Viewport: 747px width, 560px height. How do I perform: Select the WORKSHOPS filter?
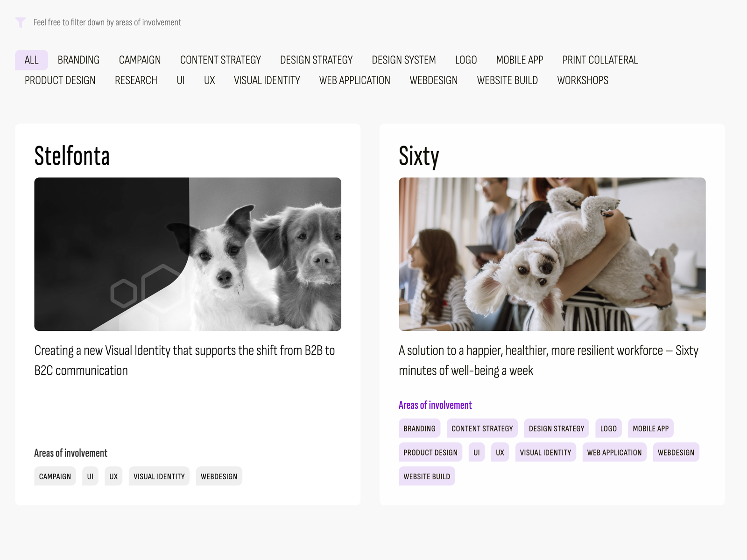pos(583,80)
